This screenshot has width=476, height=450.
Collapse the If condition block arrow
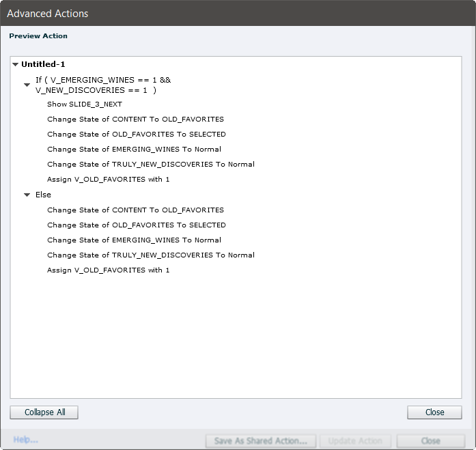tap(27, 85)
